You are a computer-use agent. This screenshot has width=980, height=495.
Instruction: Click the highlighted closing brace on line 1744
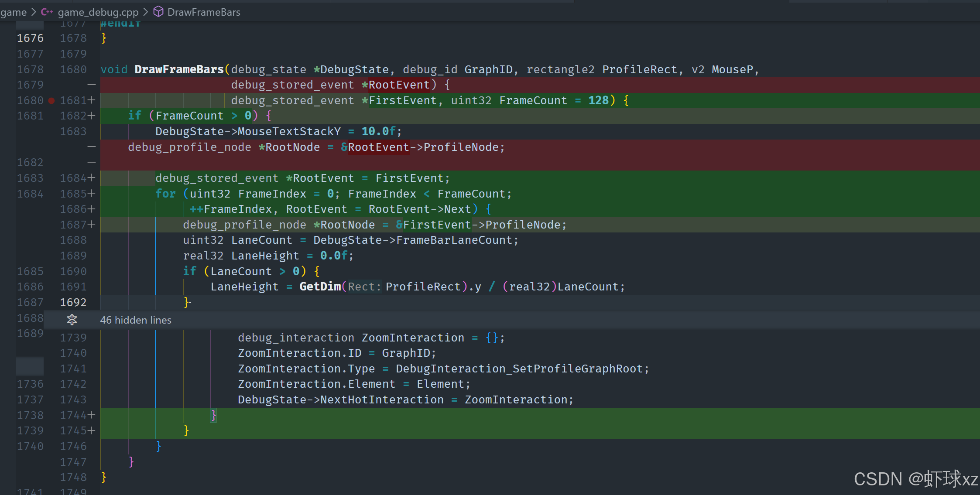point(213,415)
